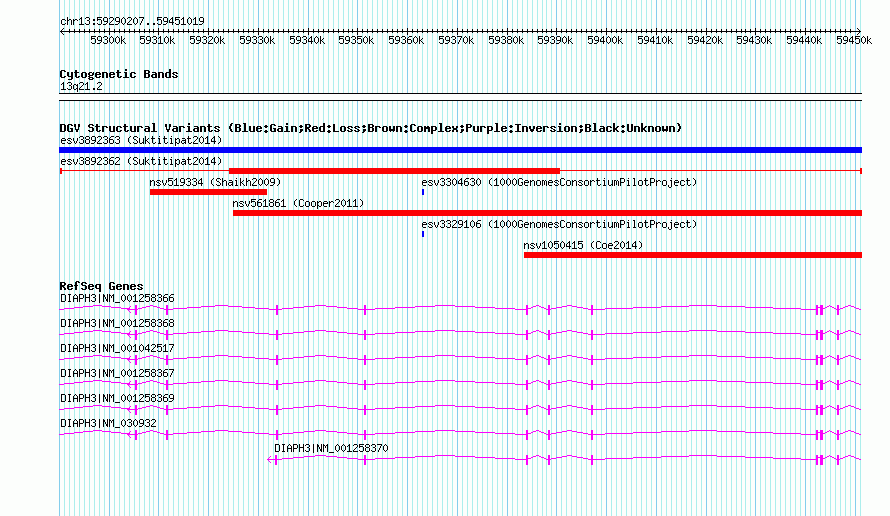Click the 59380k ruler tick label
The height and width of the screenshot is (516, 890).
[x=506, y=40]
